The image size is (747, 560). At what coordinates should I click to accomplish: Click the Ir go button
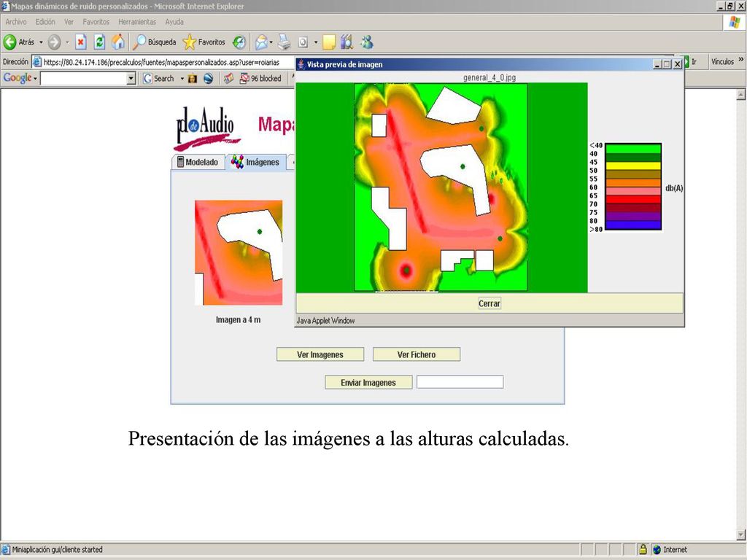690,61
